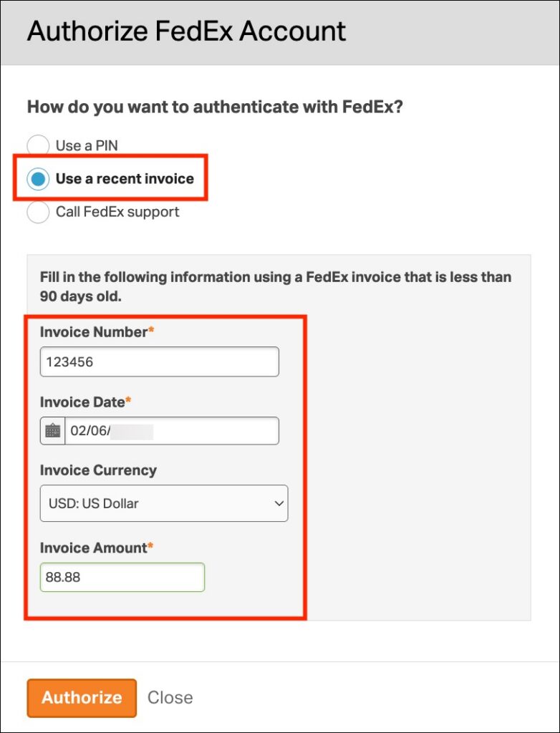560x733 pixels.
Task: Click the Call FedEx support label
Action: coord(117,212)
